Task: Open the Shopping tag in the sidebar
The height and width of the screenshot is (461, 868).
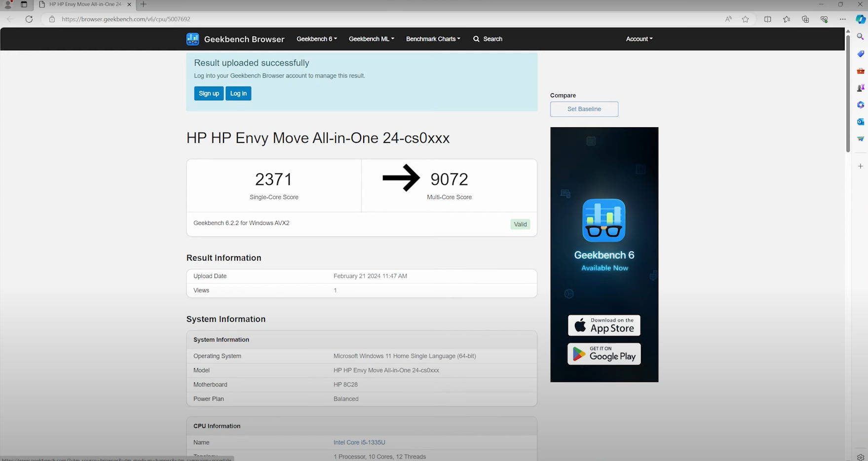Action: 861,54
